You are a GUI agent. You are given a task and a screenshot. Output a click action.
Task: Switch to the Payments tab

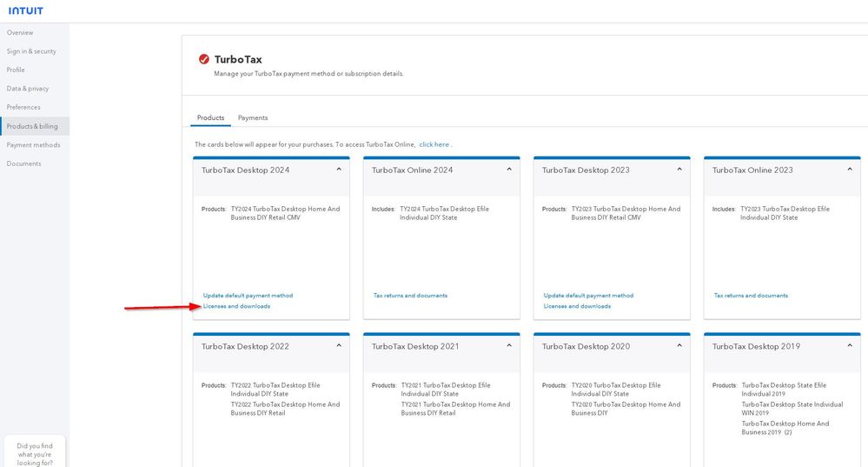[253, 117]
